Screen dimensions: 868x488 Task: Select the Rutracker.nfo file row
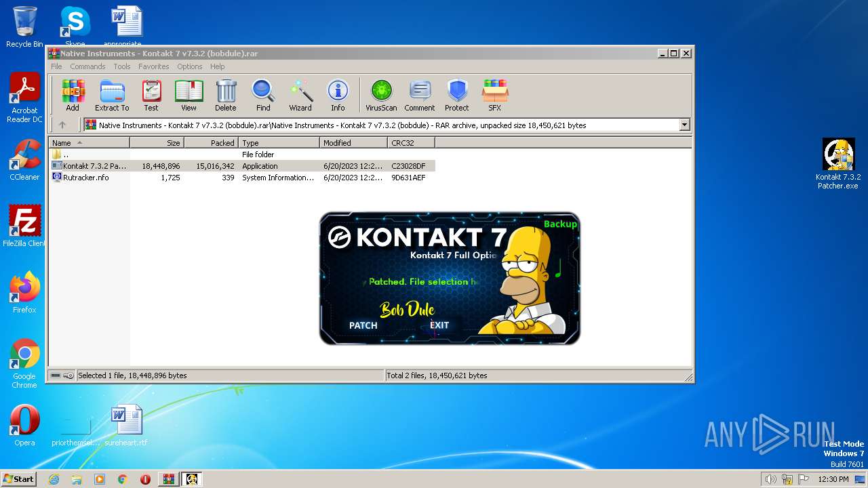tap(241, 178)
